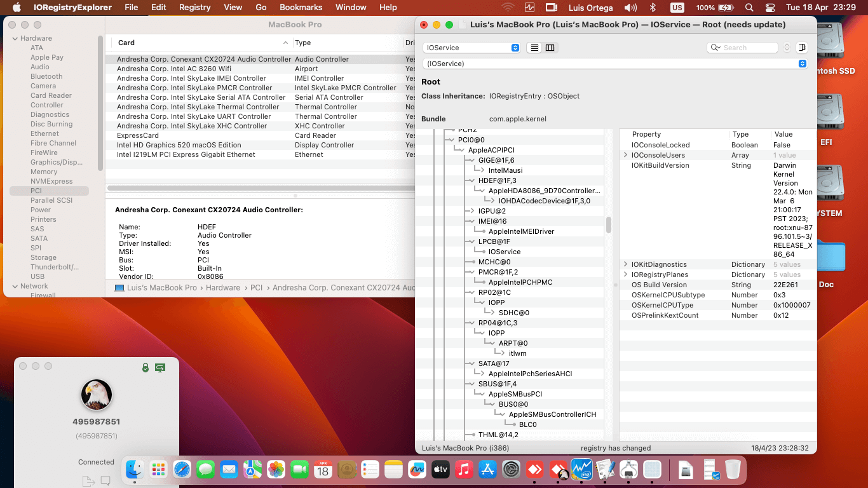Viewport: 868px width, 488px height.
Task: Switch IORegistryExplorer to column view
Action: point(550,48)
